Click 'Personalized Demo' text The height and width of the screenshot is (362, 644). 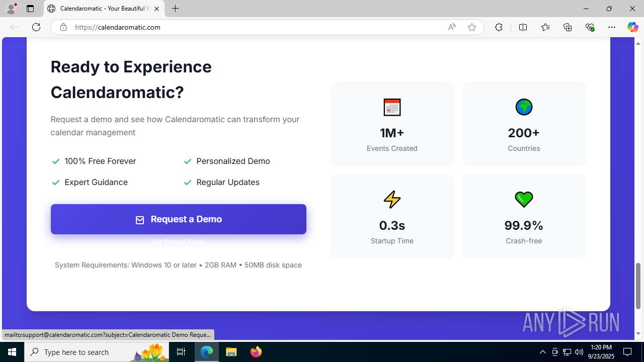pos(233,161)
